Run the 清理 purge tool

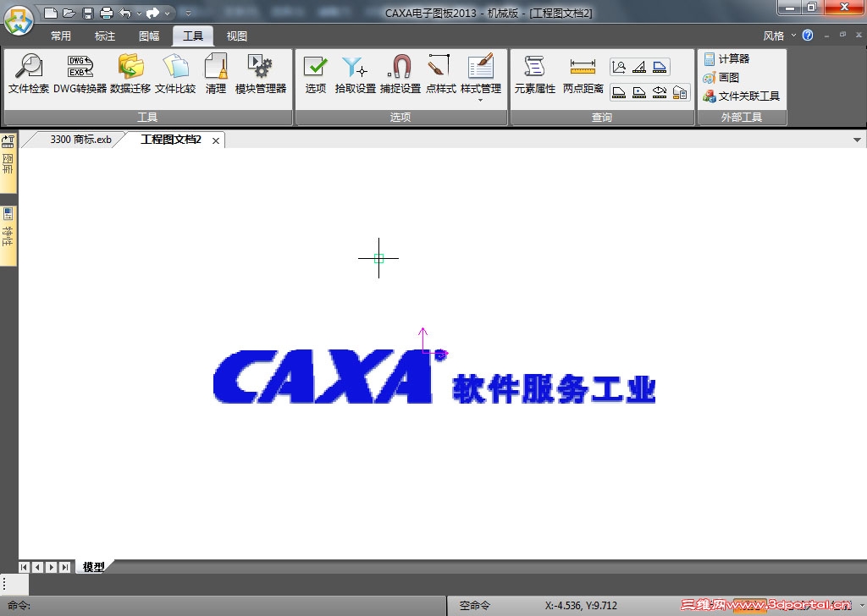(x=216, y=74)
